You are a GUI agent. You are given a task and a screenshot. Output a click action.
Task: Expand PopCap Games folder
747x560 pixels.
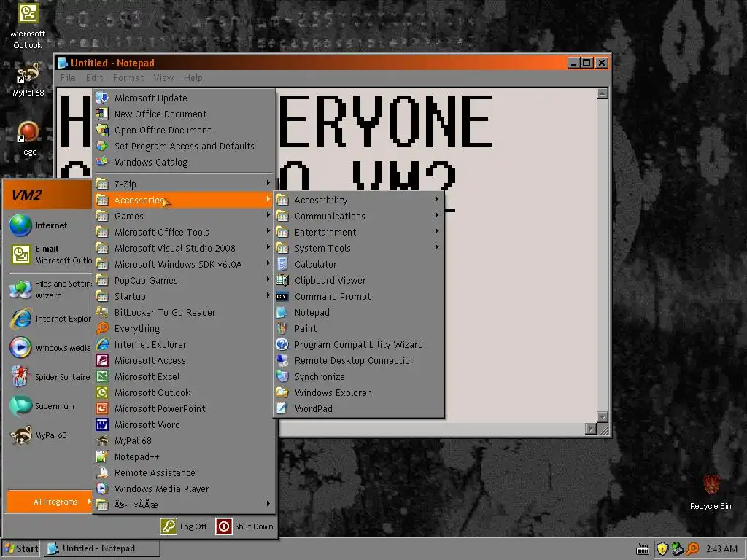[x=185, y=281]
